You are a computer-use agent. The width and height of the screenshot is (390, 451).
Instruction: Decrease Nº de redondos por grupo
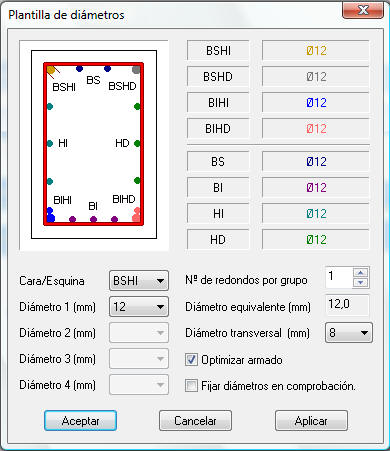pyautogui.click(x=360, y=283)
